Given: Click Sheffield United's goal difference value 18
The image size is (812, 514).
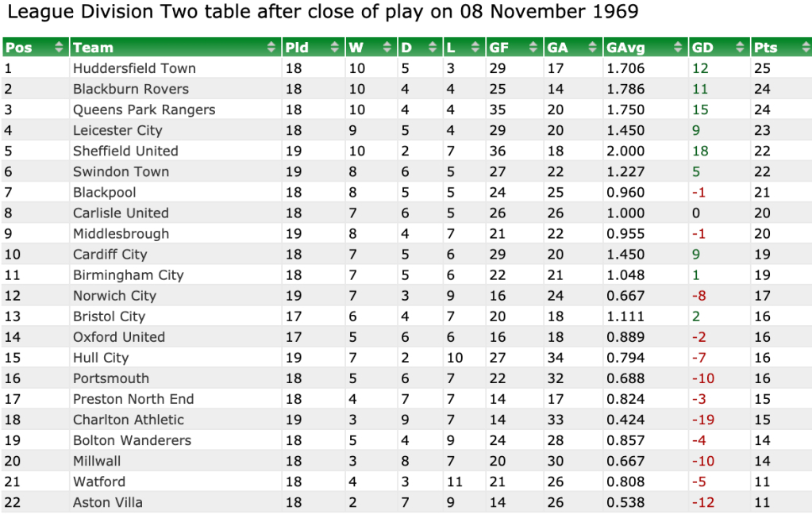Looking at the screenshot, I should pyautogui.click(x=700, y=152).
